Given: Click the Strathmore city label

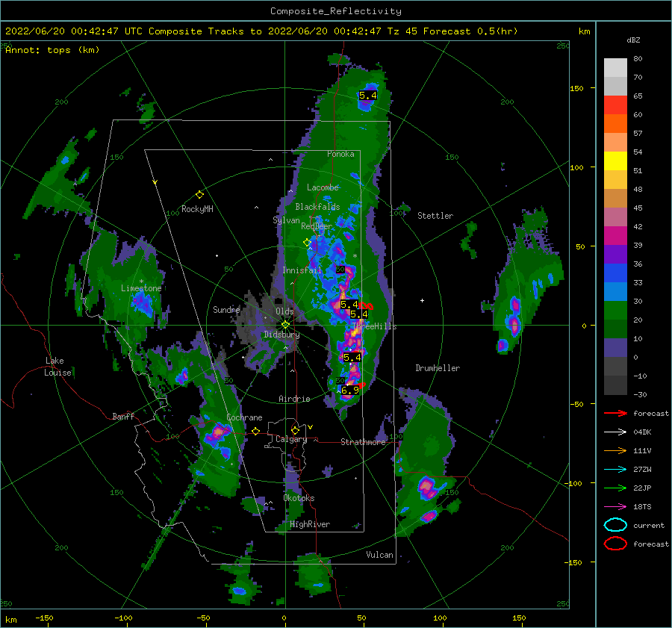Looking at the screenshot, I should pyautogui.click(x=363, y=442).
